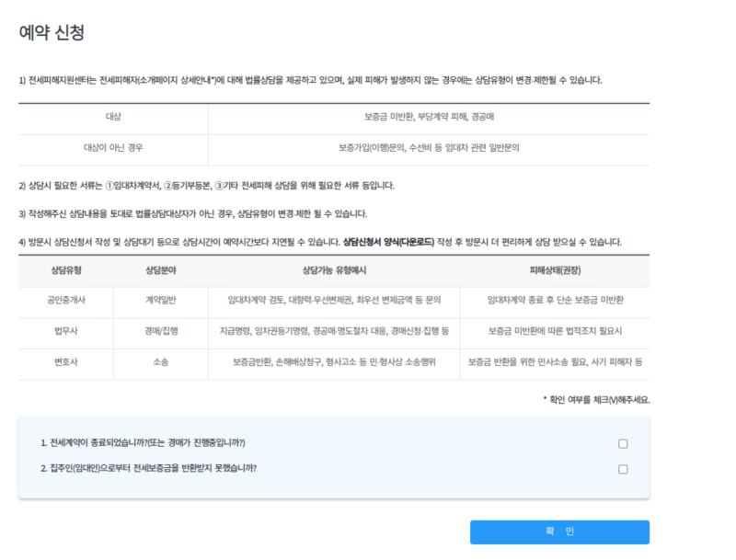Check the first checkbox about 전세계약 종료 여부

(x=623, y=443)
